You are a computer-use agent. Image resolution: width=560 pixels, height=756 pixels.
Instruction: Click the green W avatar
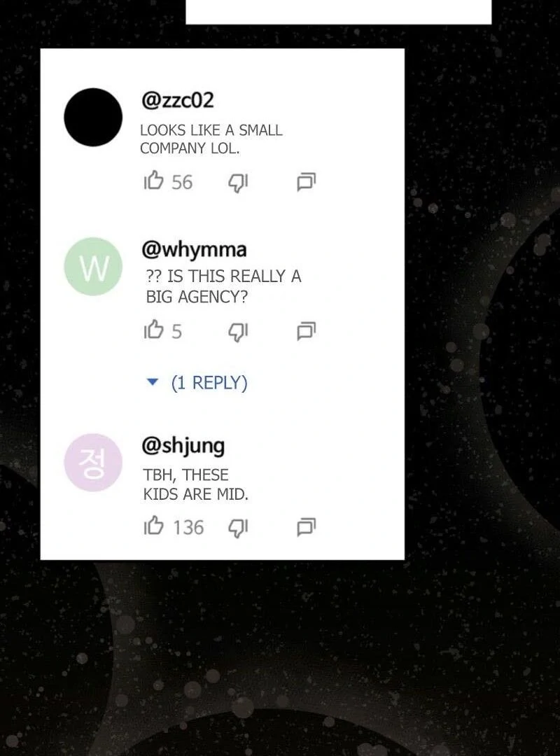(x=93, y=266)
